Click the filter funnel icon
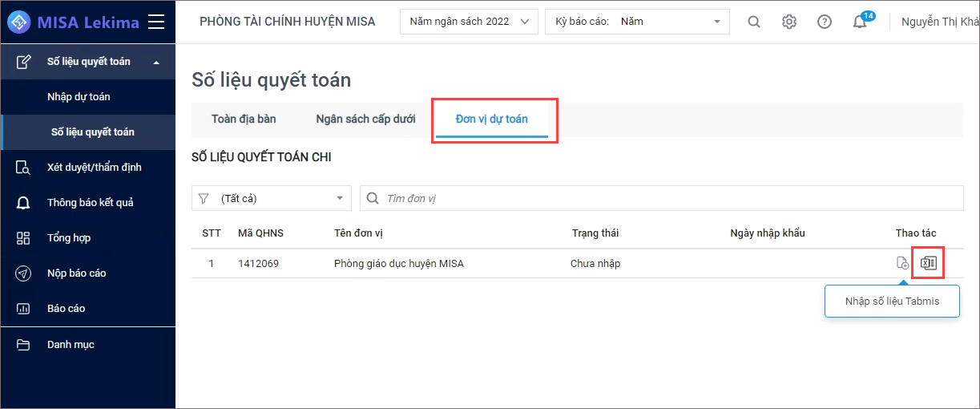Image resolution: width=980 pixels, height=409 pixels. point(204,198)
